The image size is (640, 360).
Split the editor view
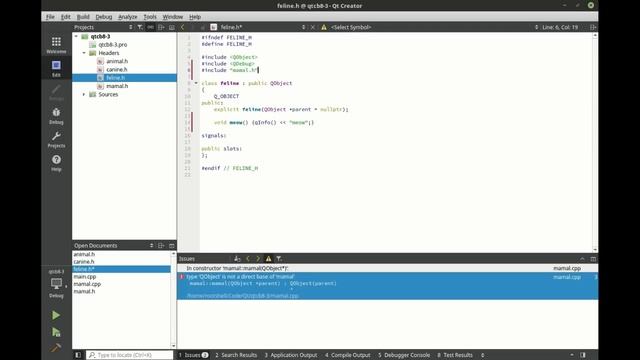pos(593,27)
